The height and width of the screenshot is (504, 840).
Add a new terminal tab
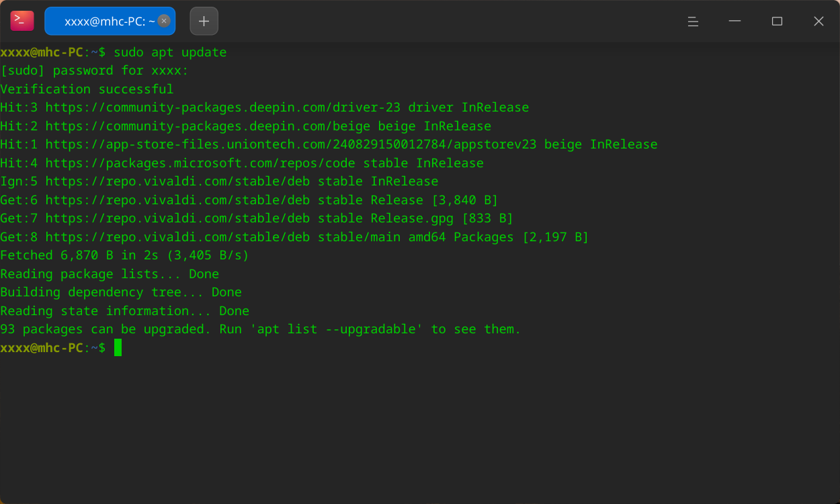coord(204,21)
